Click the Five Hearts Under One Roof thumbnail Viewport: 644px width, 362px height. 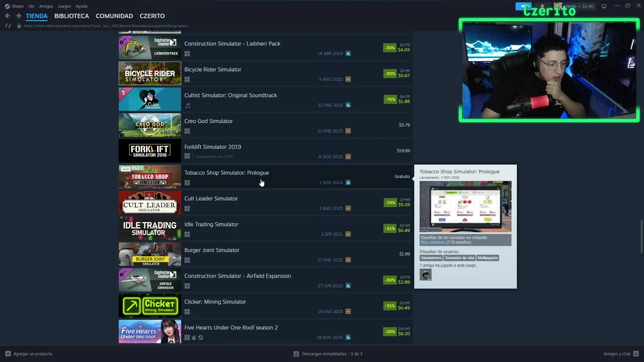coord(150,332)
